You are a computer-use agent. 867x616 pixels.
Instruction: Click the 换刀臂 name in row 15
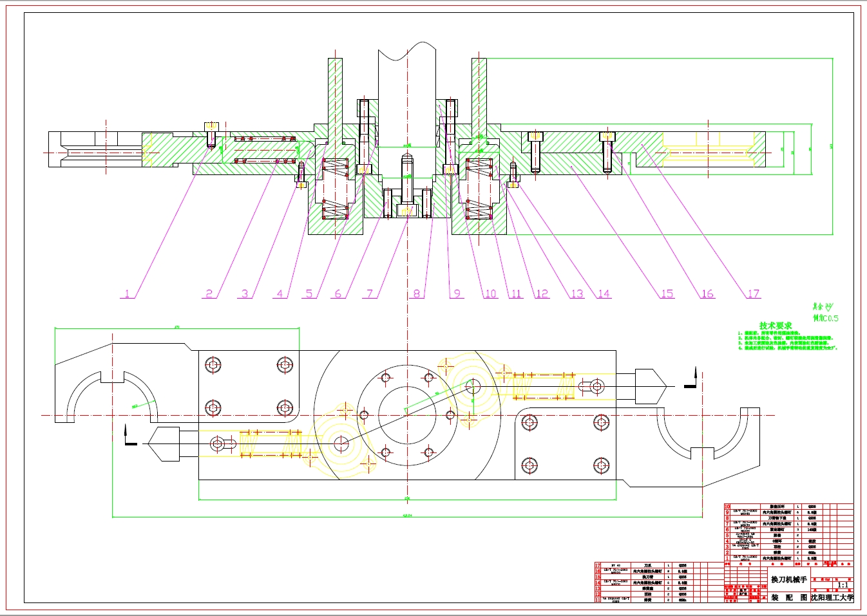pyautogui.click(x=647, y=577)
